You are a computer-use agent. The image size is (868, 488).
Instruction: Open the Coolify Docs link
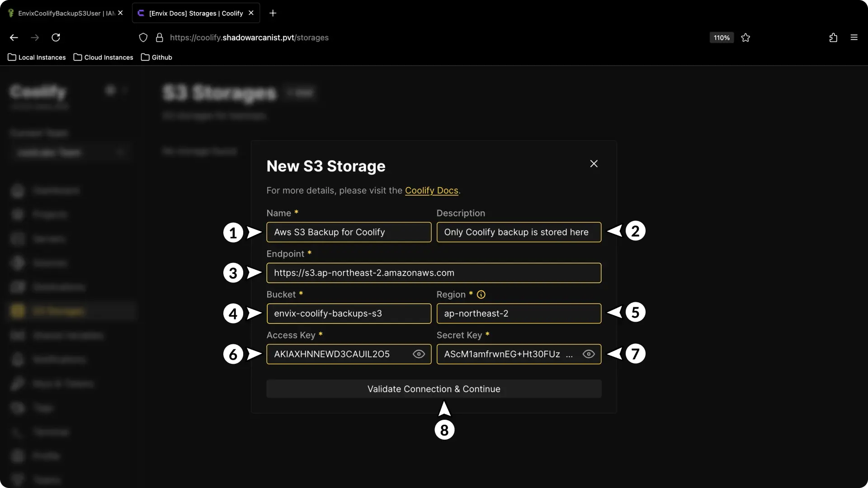tap(431, 190)
